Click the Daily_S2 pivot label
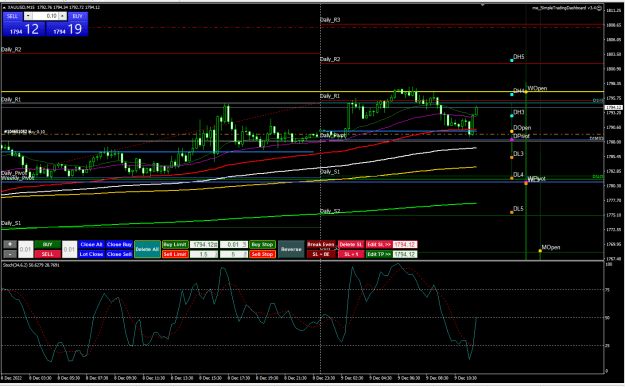625x387 pixels. (x=330, y=211)
